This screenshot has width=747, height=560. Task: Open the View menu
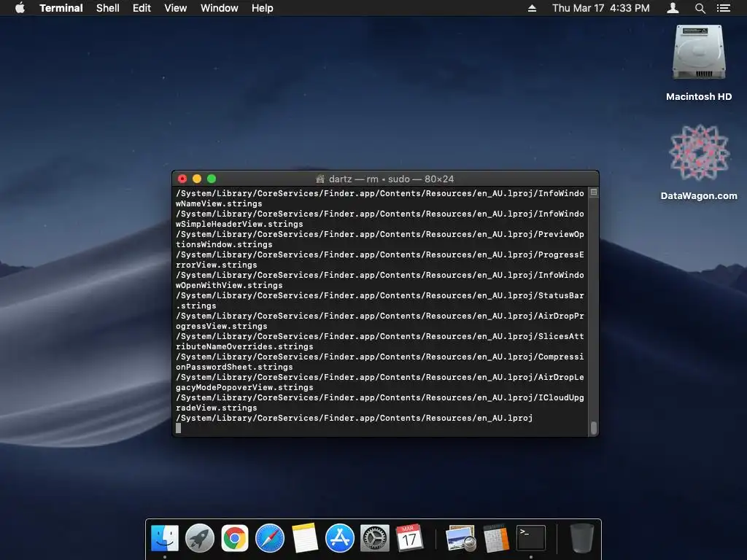[x=175, y=8]
